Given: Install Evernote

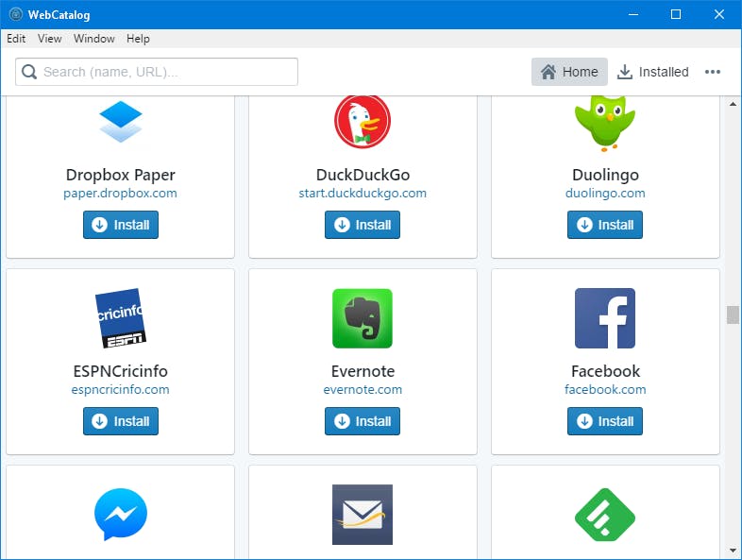Looking at the screenshot, I should click(363, 421).
